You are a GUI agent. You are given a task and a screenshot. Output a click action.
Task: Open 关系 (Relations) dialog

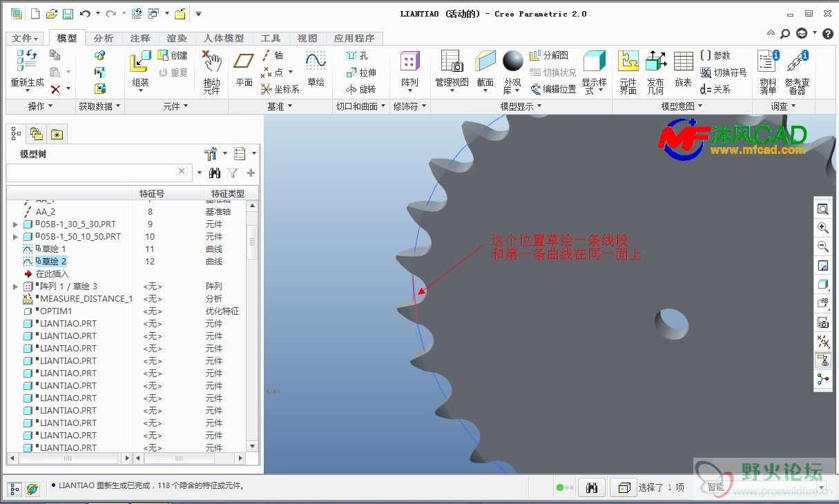click(715, 89)
